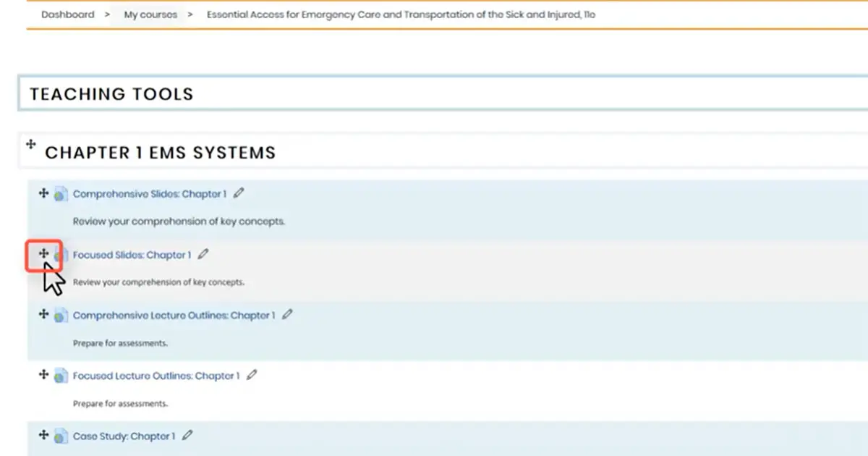Click the edit pencil for Focused Lecture Outlines
The width and height of the screenshot is (868, 456).
(x=251, y=375)
